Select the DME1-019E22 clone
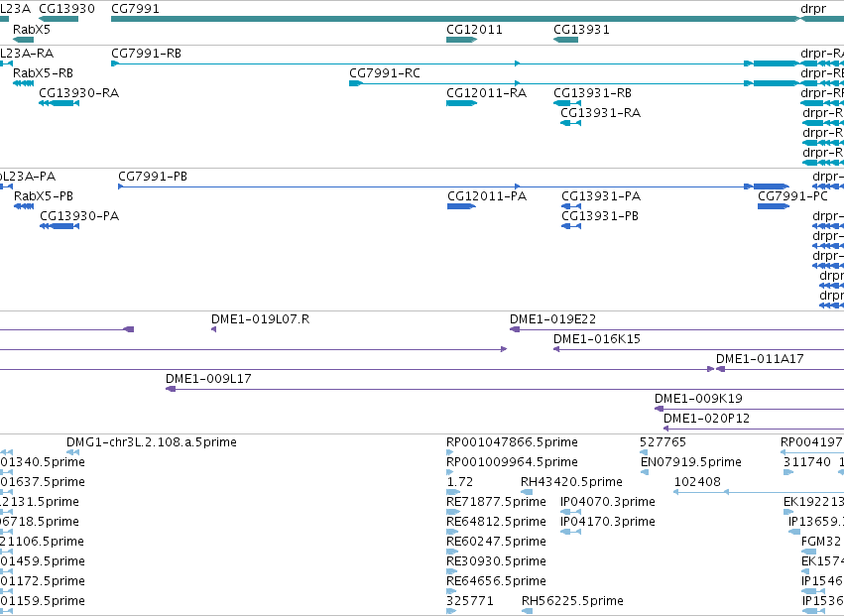 click(x=676, y=329)
